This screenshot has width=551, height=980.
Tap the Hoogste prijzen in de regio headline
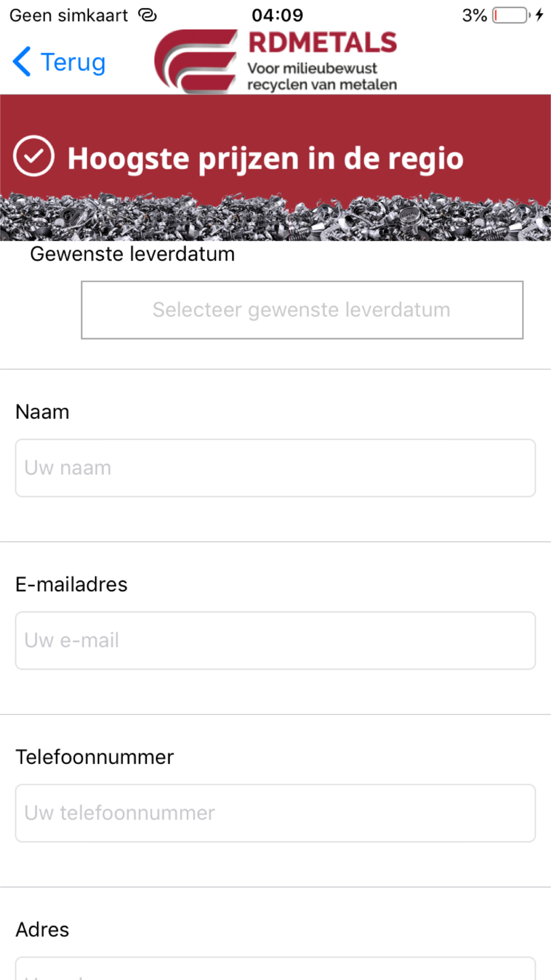tap(266, 158)
